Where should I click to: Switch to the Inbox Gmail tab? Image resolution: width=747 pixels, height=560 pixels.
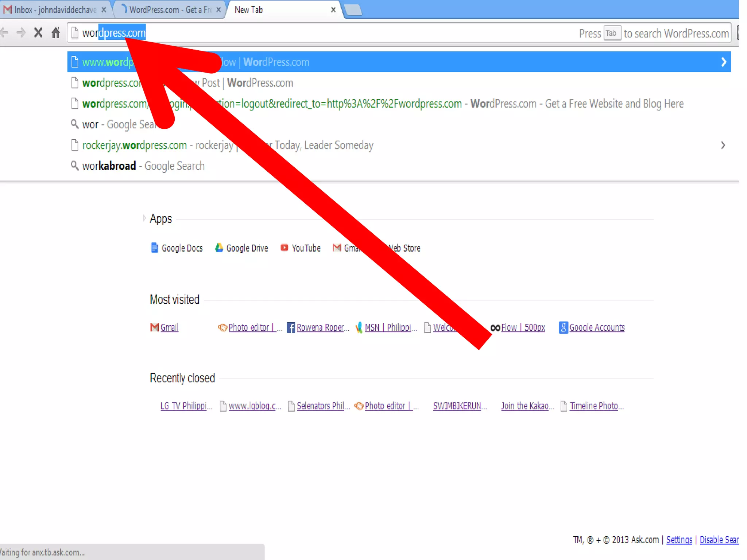coord(55,10)
